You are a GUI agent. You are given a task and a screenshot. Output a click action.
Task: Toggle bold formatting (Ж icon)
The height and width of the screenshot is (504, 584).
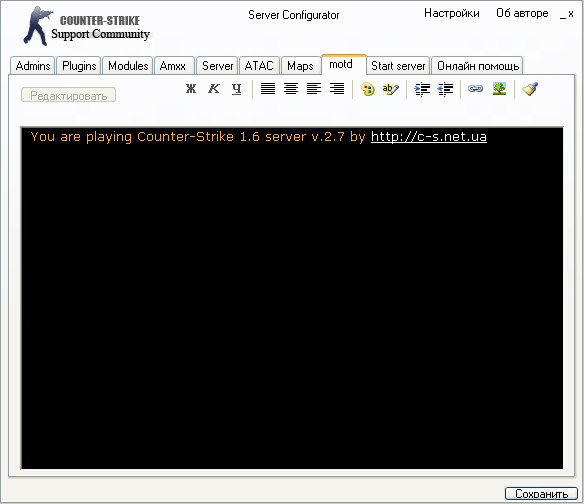click(191, 89)
